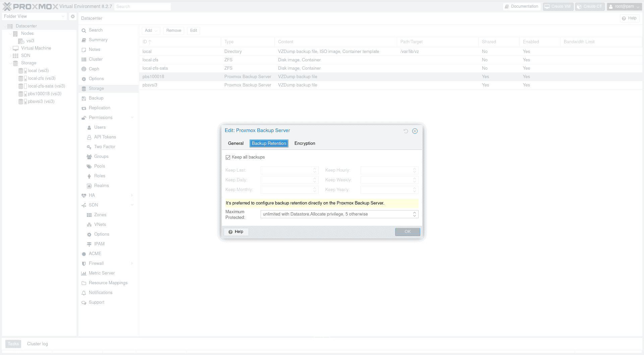Open the Cluster log tab

37,344
